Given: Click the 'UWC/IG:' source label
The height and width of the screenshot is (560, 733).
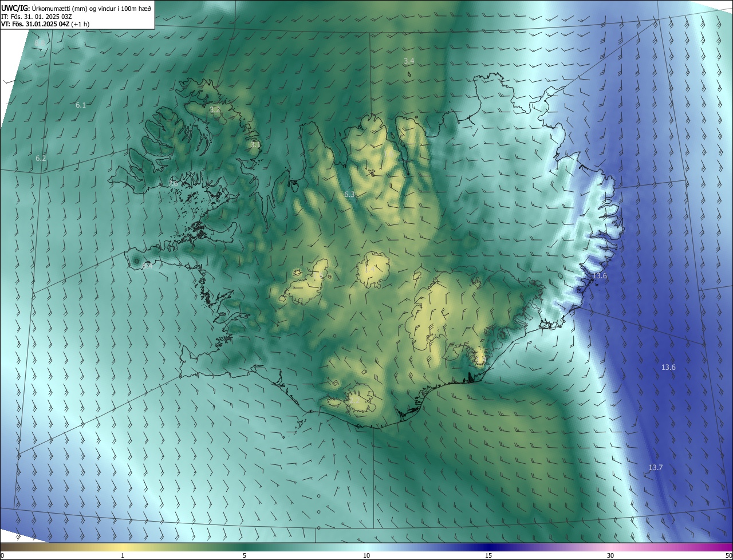Looking at the screenshot, I should pos(15,9).
